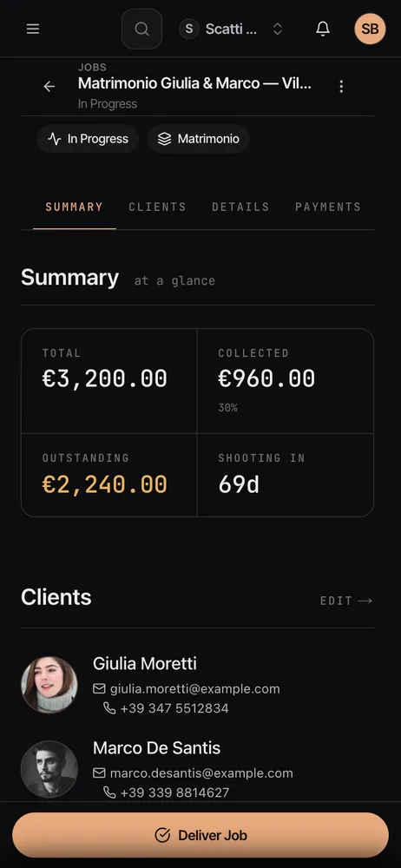Click the search magnifier icon
This screenshot has width=401, height=868.
click(141, 29)
